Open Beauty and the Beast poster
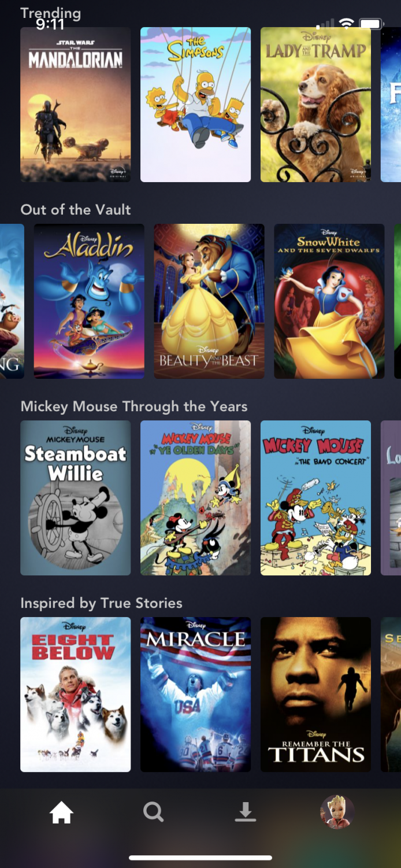 coord(209,301)
